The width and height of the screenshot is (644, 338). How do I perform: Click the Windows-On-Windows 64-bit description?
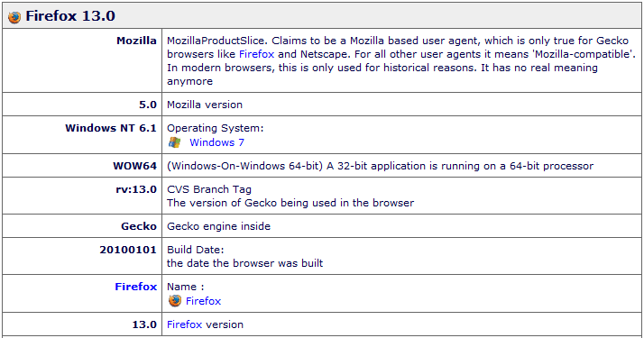click(380, 166)
